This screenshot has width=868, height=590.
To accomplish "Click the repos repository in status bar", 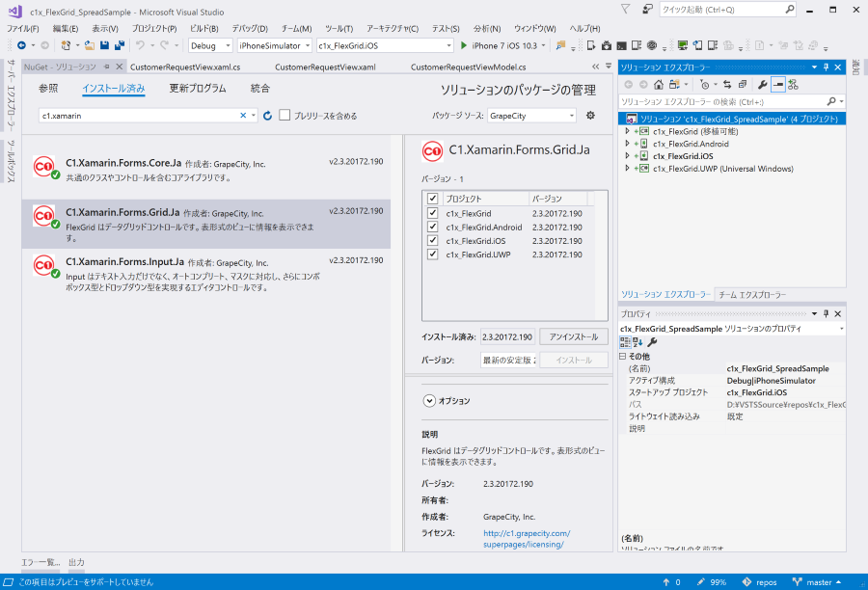I will [760, 582].
